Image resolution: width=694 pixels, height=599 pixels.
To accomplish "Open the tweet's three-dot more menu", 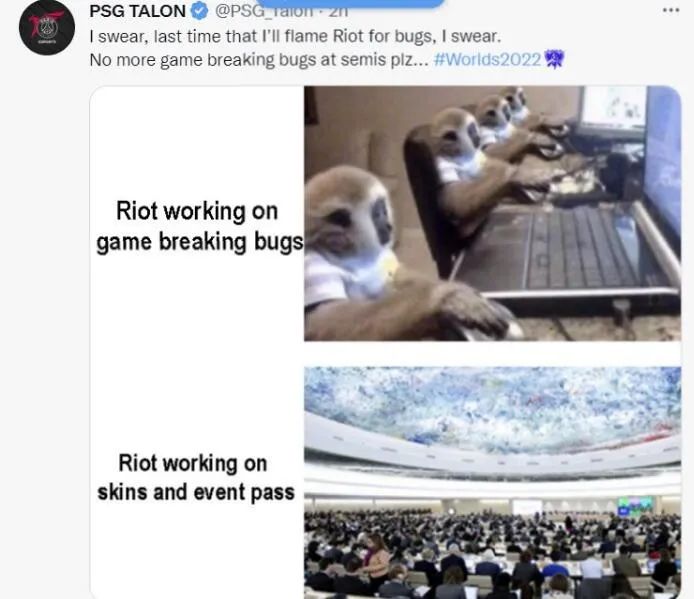I will click(671, 11).
